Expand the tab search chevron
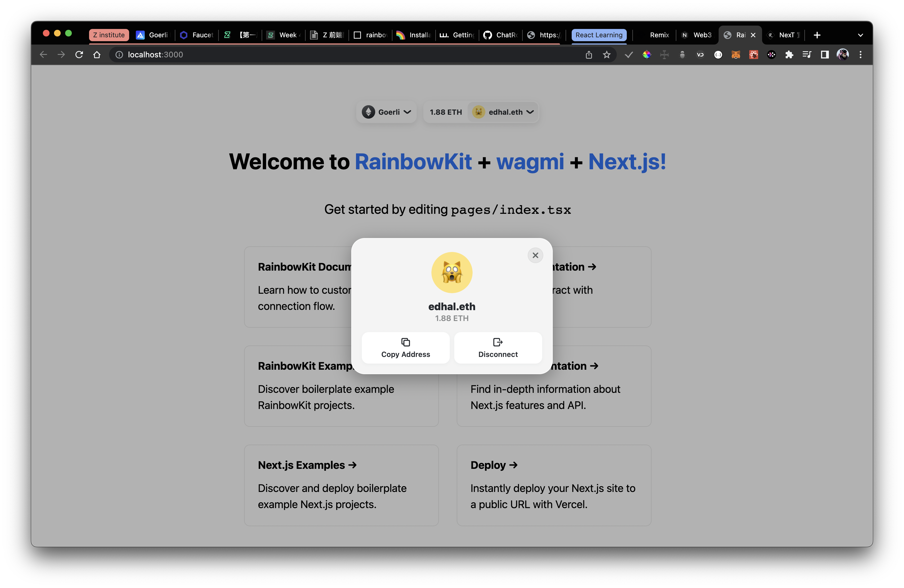This screenshot has width=904, height=588. 860,35
